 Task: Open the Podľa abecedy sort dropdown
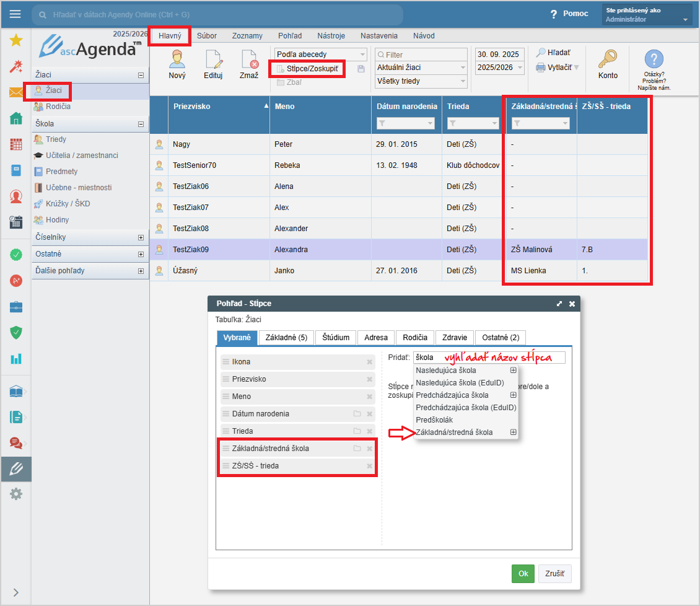click(321, 55)
